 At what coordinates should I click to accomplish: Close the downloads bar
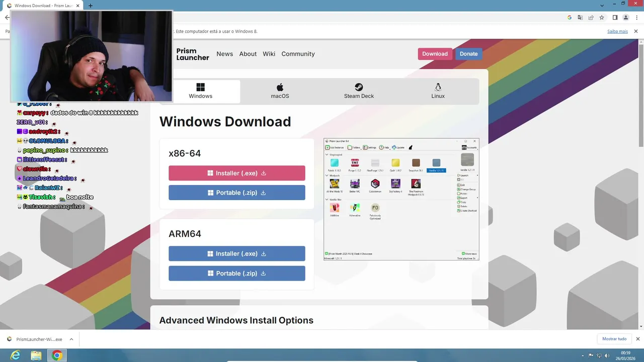(638, 339)
